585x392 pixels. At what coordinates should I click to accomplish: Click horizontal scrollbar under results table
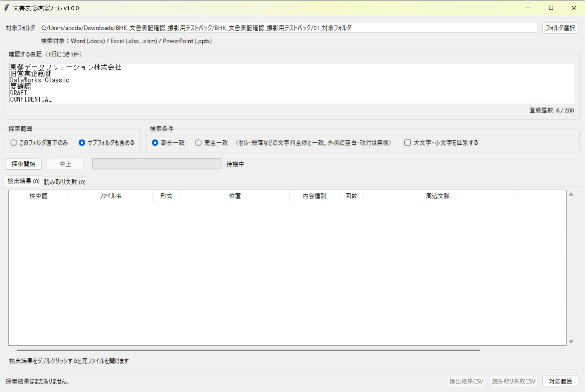click(x=248, y=350)
